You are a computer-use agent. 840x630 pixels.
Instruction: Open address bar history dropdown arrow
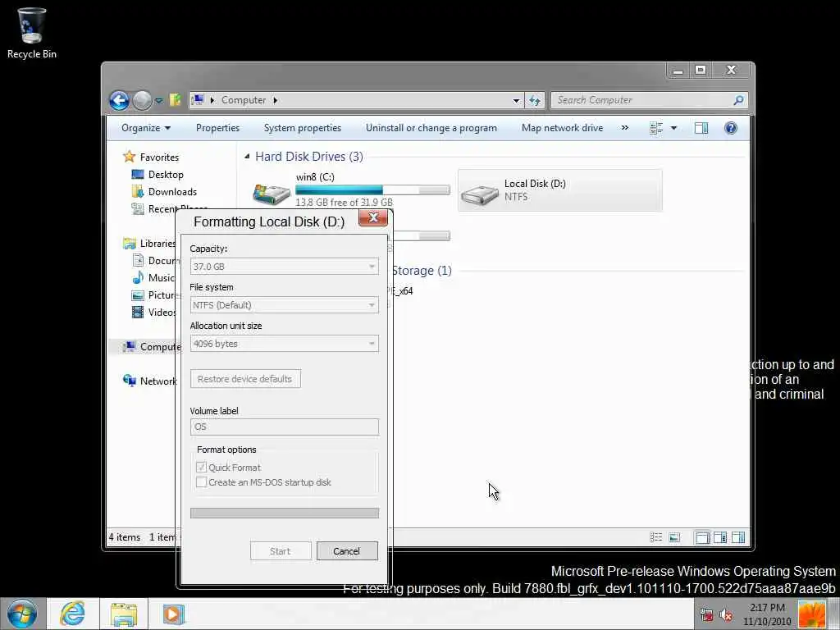tap(516, 100)
